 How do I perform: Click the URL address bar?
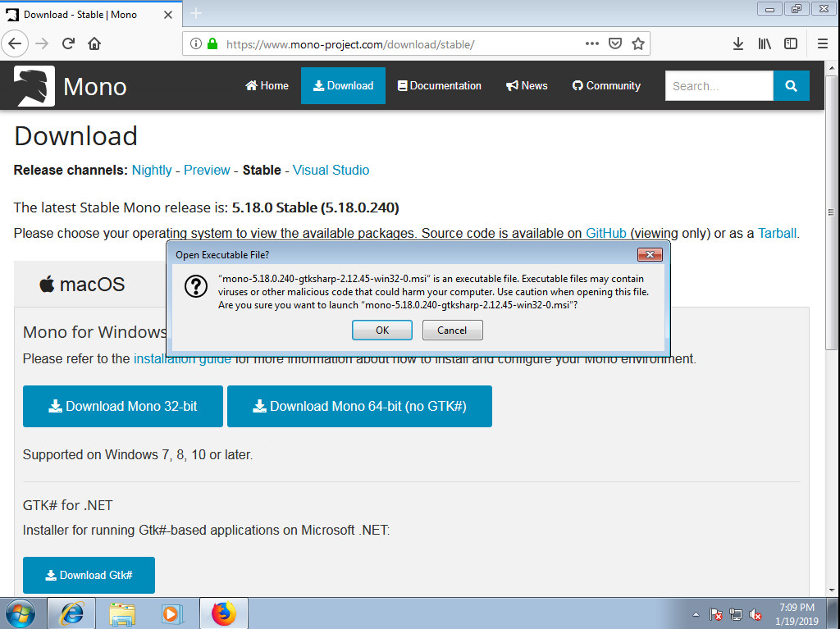click(x=349, y=44)
